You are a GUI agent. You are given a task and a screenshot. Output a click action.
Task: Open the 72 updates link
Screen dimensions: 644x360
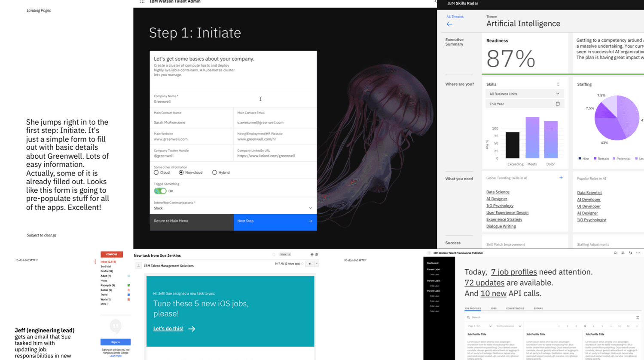[x=484, y=283]
